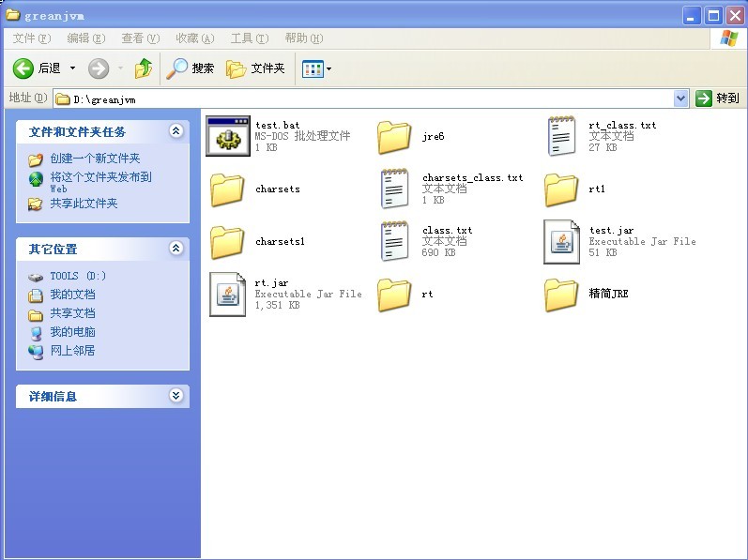
Task: Click the Views icon in the toolbar
Action: click(x=313, y=69)
